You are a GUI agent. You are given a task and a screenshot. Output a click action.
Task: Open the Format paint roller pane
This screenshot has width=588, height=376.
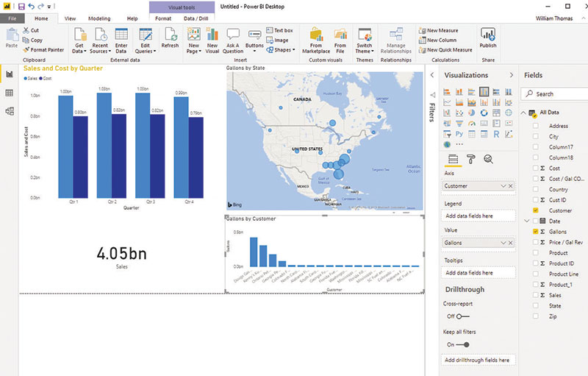(471, 159)
